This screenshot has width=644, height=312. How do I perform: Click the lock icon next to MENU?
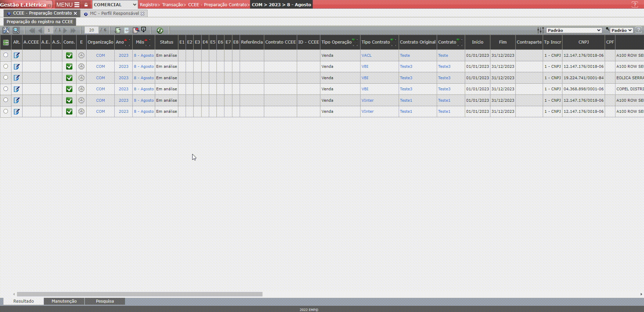[86, 5]
